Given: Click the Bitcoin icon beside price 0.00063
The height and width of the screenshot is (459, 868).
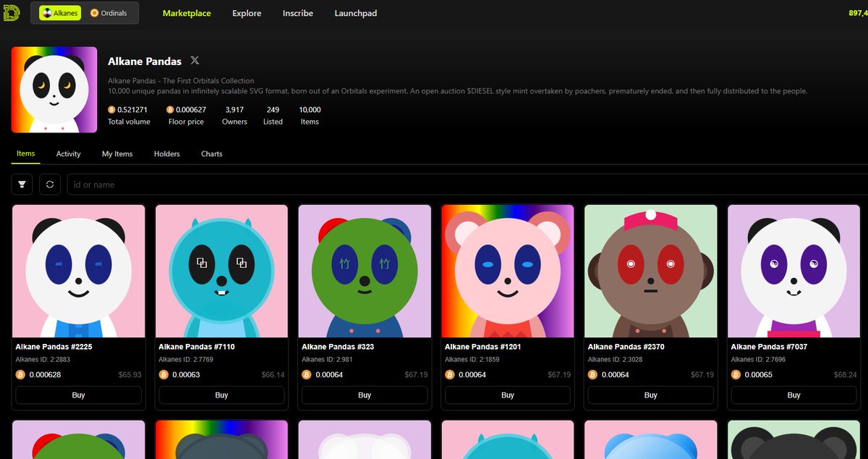Looking at the screenshot, I should point(163,375).
